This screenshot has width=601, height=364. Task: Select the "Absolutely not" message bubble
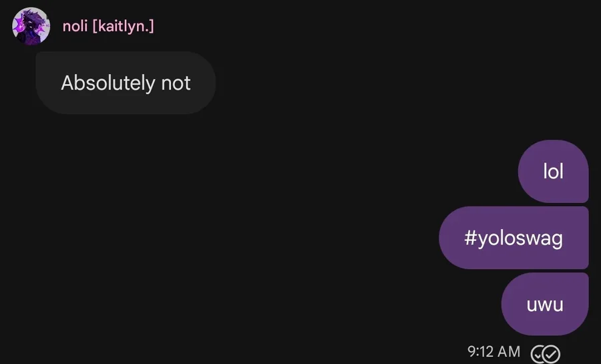126,82
